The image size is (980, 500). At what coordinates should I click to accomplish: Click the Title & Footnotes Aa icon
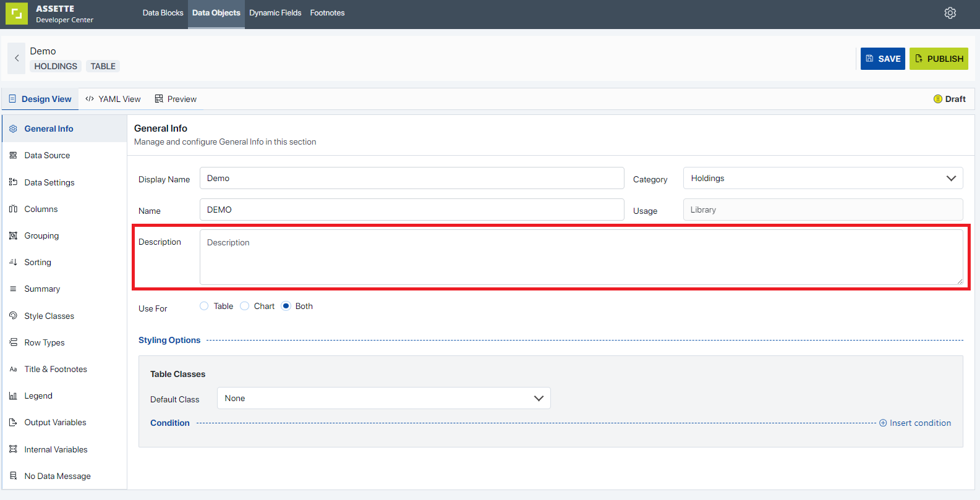(x=13, y=369)
